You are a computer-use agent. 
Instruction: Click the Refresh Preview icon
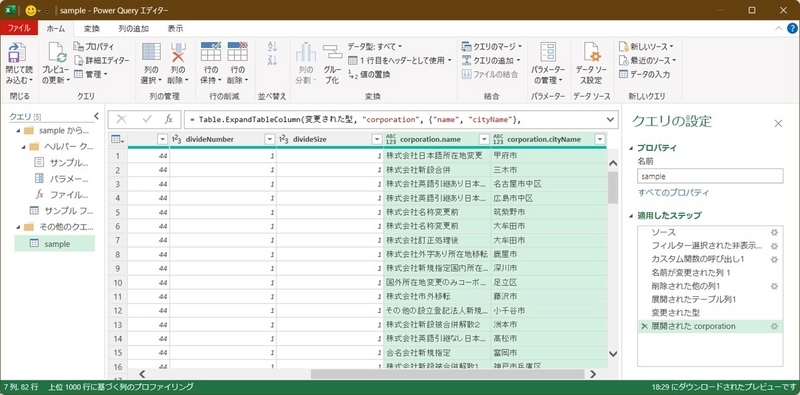pyautogui.click(x=57, y=53)
